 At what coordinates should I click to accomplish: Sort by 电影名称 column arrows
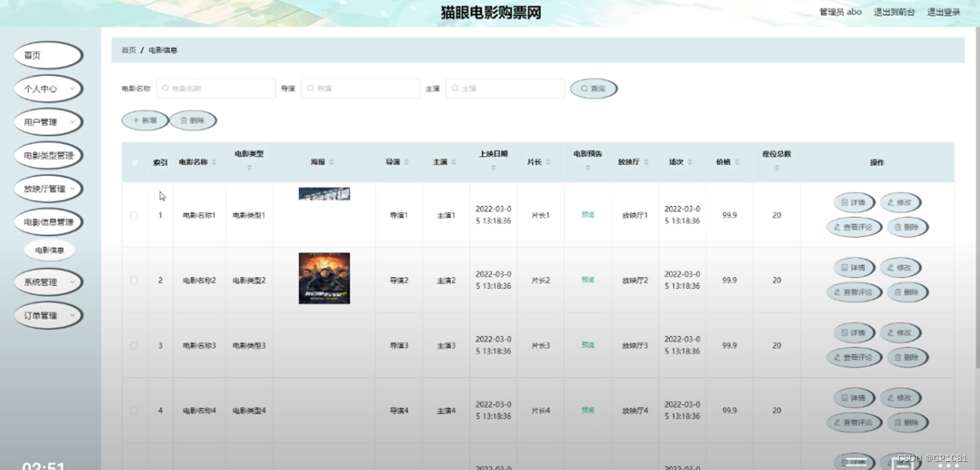(x=214, y=163)
